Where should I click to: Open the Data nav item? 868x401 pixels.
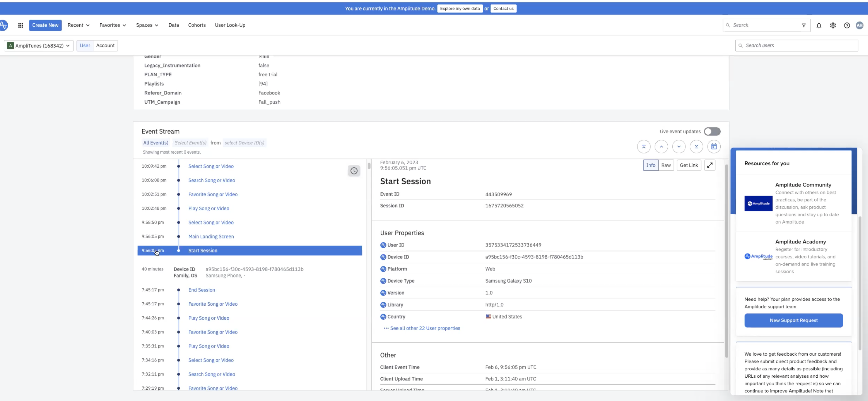(x=174, y=25)
